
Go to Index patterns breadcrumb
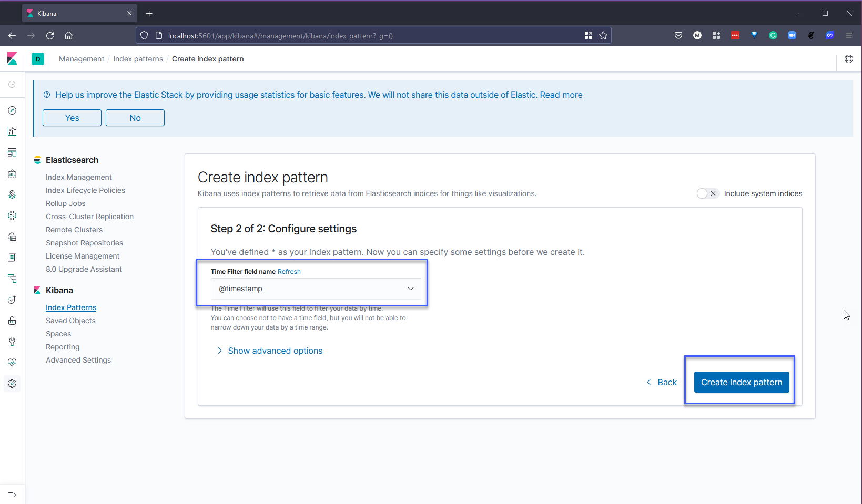click(138, 59)
